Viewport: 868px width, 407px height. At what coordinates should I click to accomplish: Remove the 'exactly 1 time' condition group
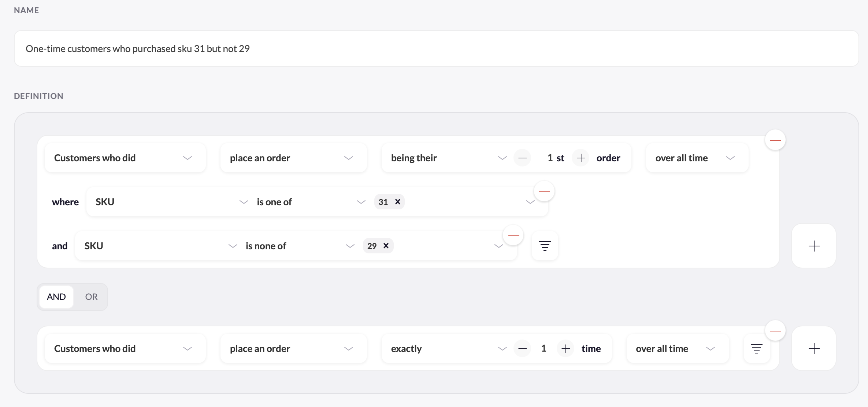[x=775, y=331]
